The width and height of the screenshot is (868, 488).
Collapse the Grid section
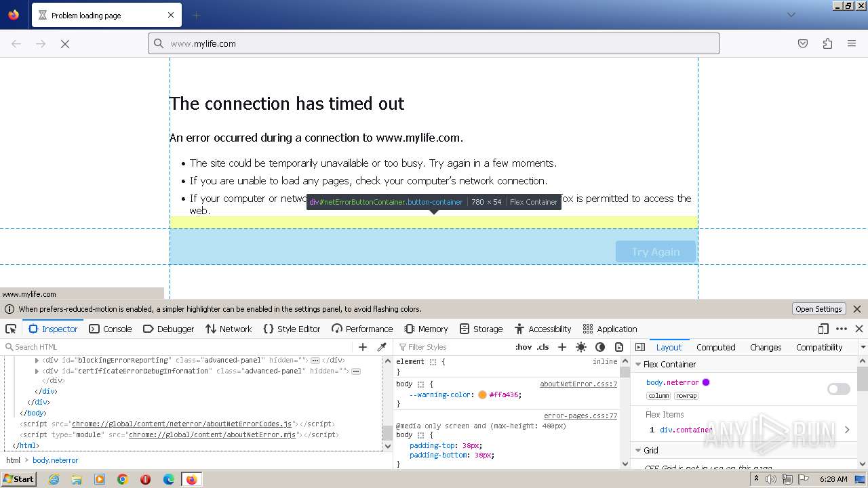(638, 450)
